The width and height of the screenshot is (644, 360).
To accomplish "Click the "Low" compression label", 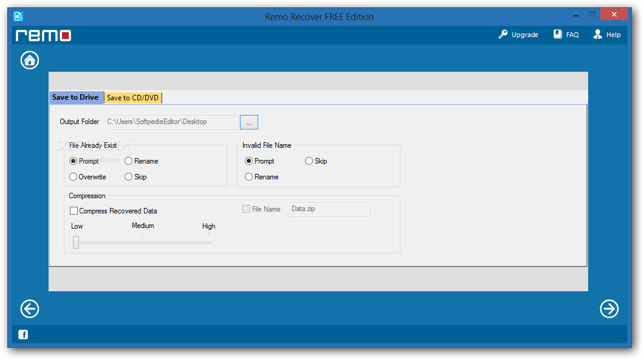I will pyautogui.click(x=77, y=226).
